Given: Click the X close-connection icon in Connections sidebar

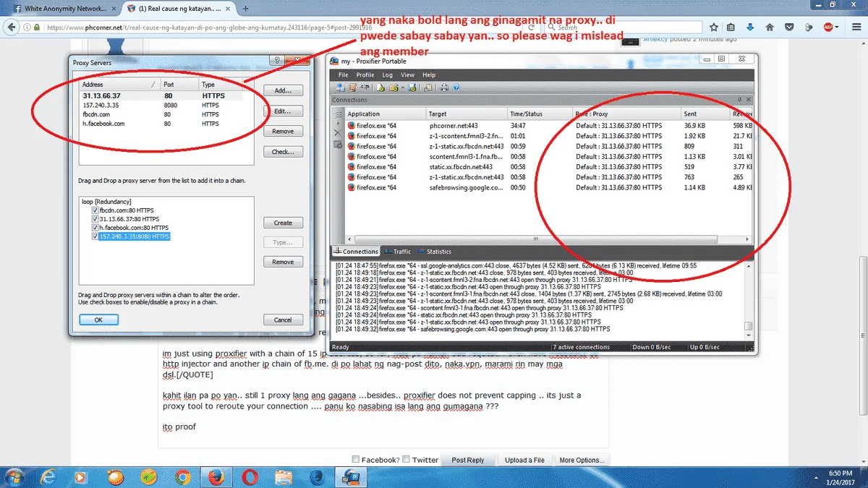Looking at the screenshot, I should (338, 133).
